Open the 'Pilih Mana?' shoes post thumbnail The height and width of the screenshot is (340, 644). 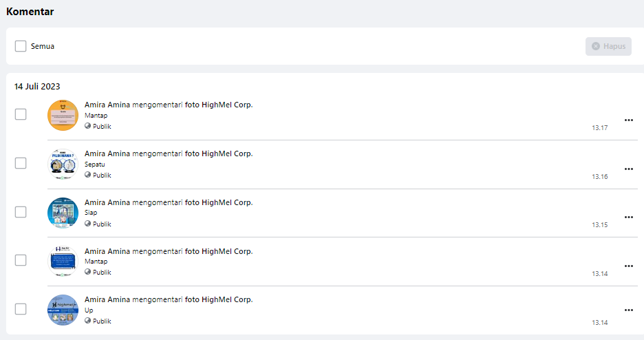tap(63, 164)
